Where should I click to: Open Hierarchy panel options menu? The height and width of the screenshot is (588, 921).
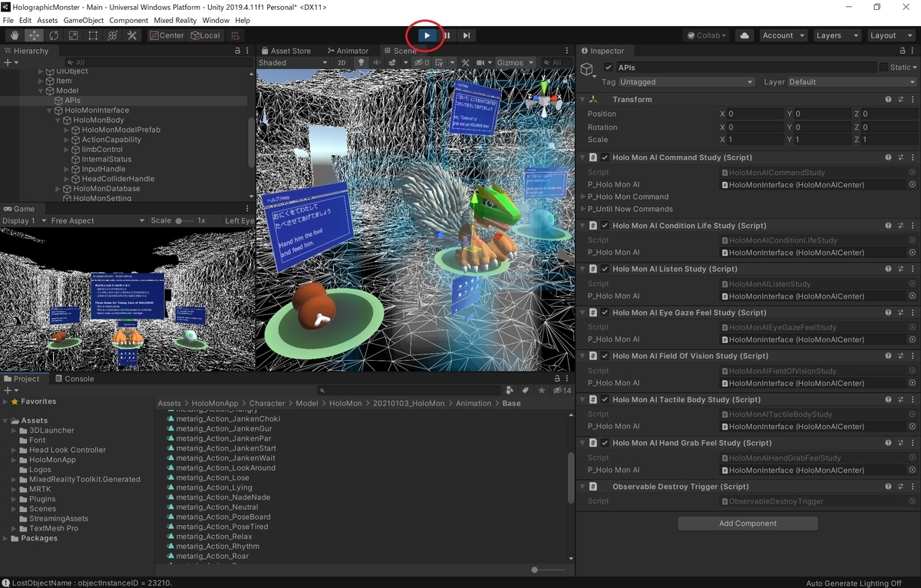coord(248,51)
